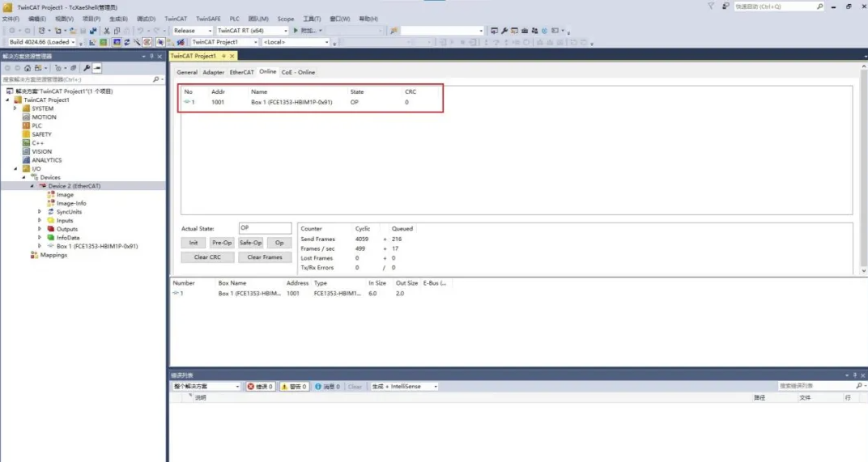Click the Clear CRC button
This screenshot has width=868, height=462.
(207, 257)
